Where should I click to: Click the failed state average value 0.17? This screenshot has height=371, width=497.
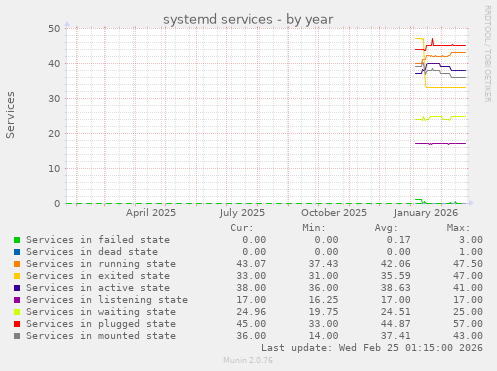[398, 240]
